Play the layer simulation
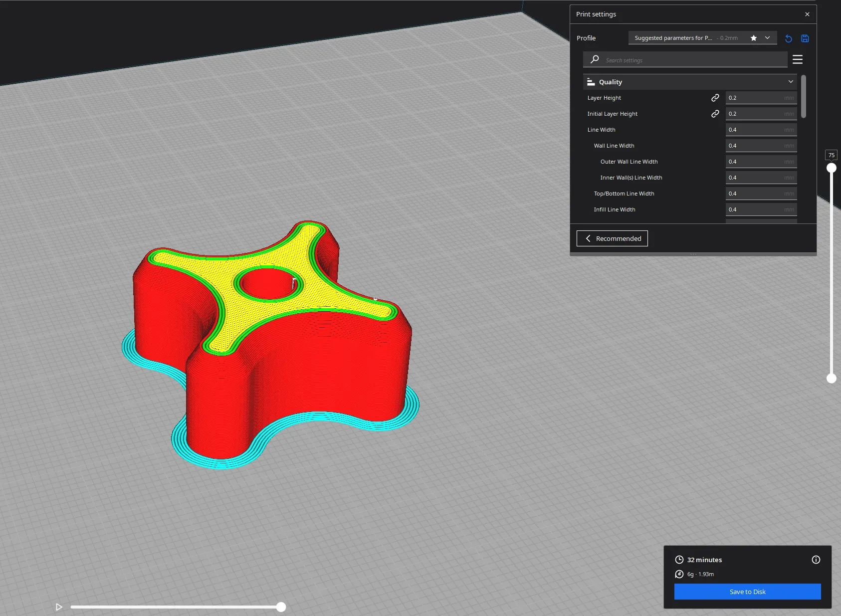This screenshot has height=616, width=841. [x=59, y=607]
